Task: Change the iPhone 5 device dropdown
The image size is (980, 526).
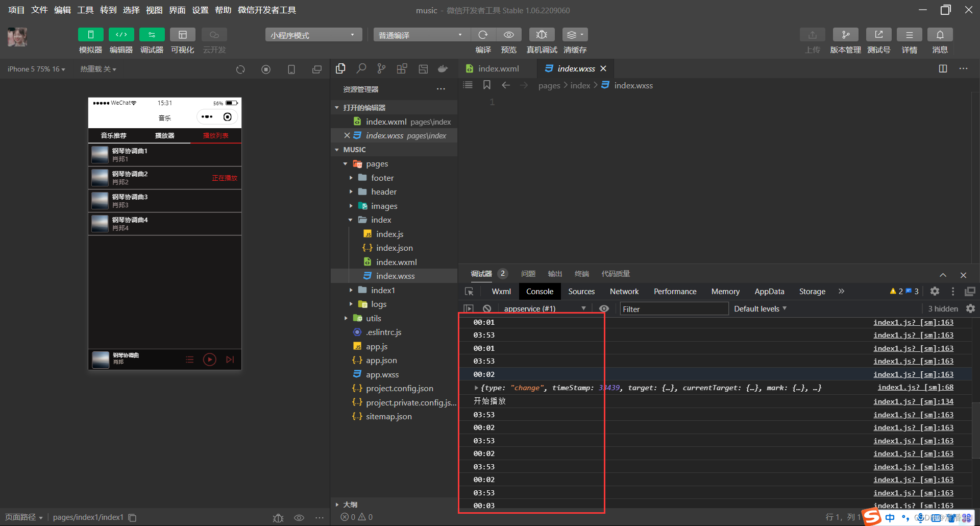Action: [36, 69]
